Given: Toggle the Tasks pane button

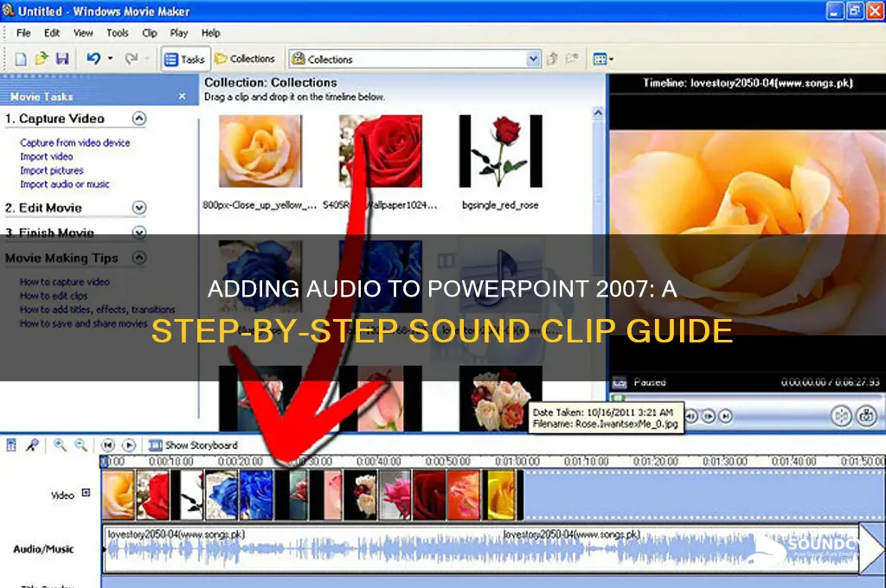Looking at the screenshot, I should tap(185, 59).
